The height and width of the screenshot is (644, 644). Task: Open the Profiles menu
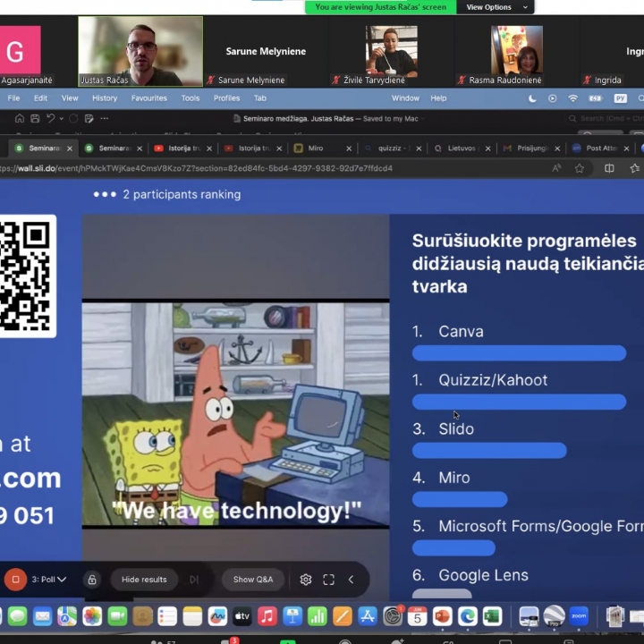point(226,98)
